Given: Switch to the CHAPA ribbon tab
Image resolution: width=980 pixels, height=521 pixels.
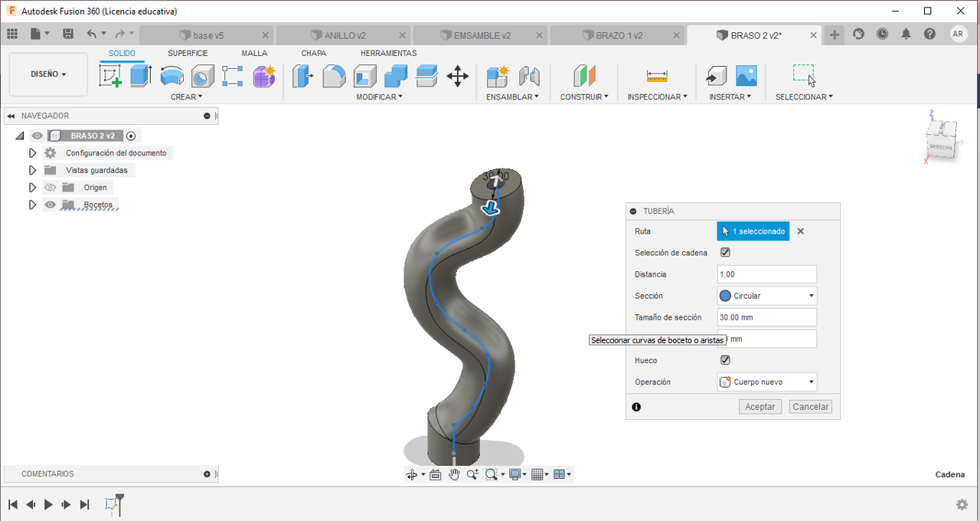Looking at the screenshot, I should click(x=314, y=54).
